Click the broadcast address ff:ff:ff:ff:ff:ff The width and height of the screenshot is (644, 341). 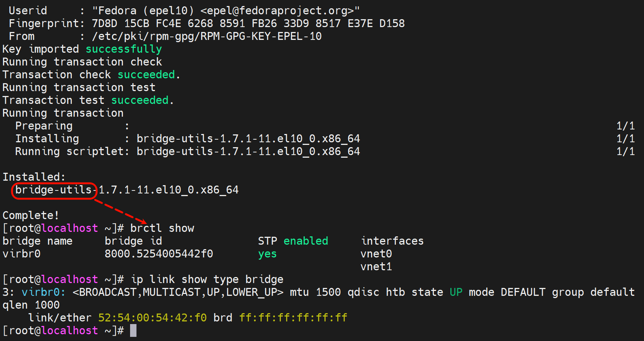[293, 318]
